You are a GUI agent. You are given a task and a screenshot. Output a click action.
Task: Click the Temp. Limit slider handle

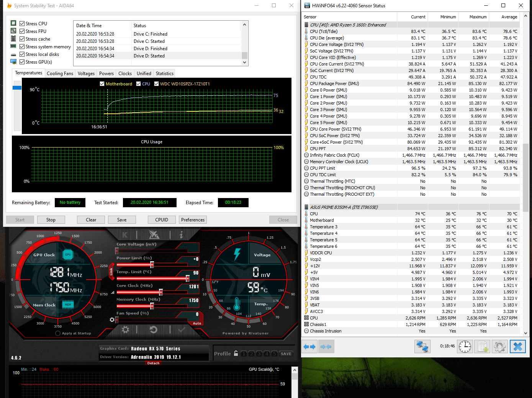click(x=188, y=278)
